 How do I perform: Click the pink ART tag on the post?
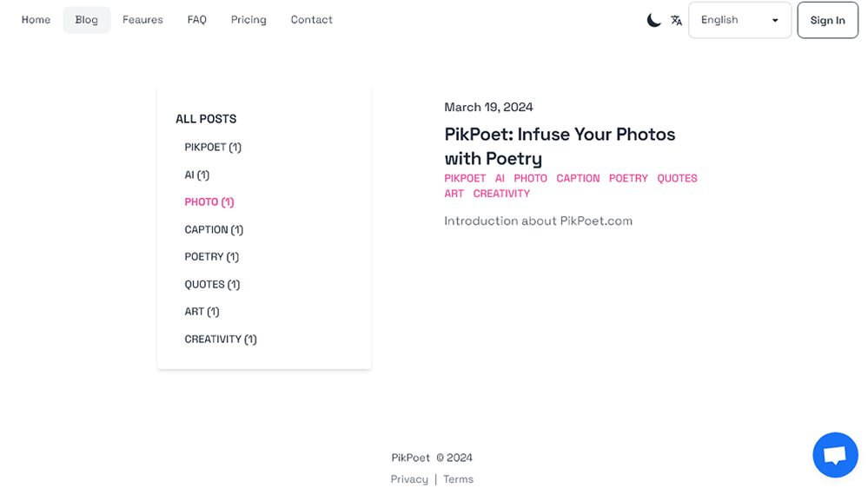point(454,194)
